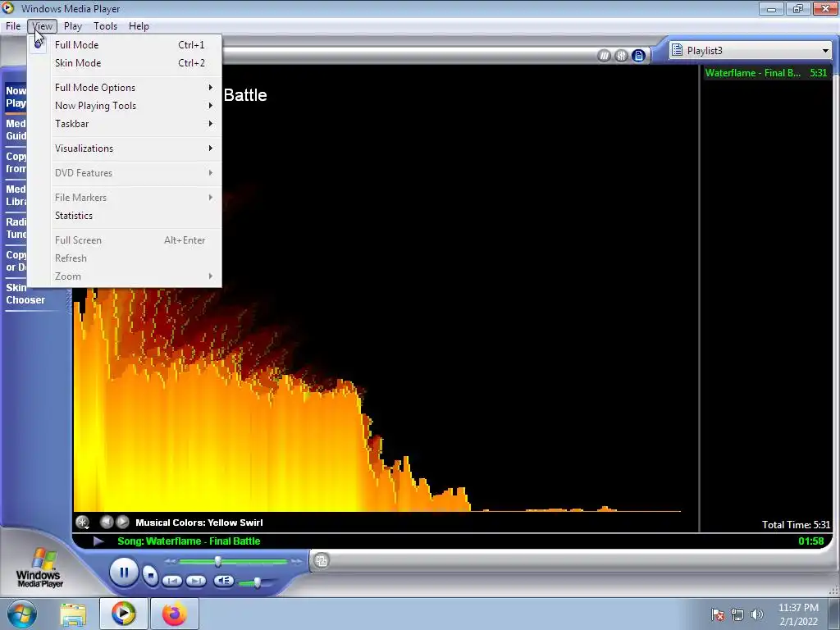The image size is (840, 630).
Task: Open the Tools menu
Action: coord(105,26)
